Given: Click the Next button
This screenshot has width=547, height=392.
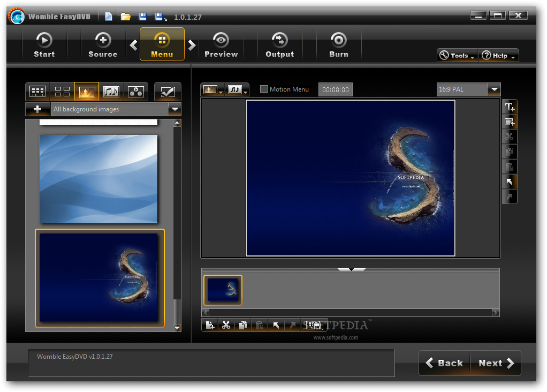Looking at the screenshot, I should (x=496, y=363).
